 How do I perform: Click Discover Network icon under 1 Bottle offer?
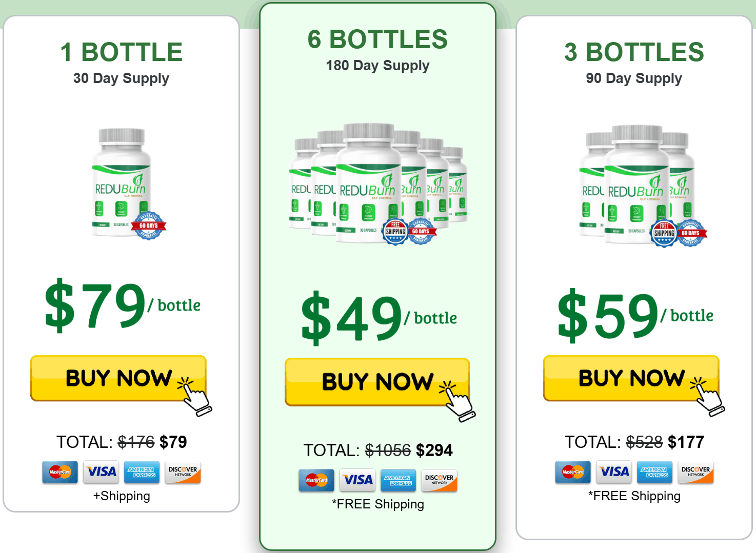pyautogui.click(x=183, y=472)
